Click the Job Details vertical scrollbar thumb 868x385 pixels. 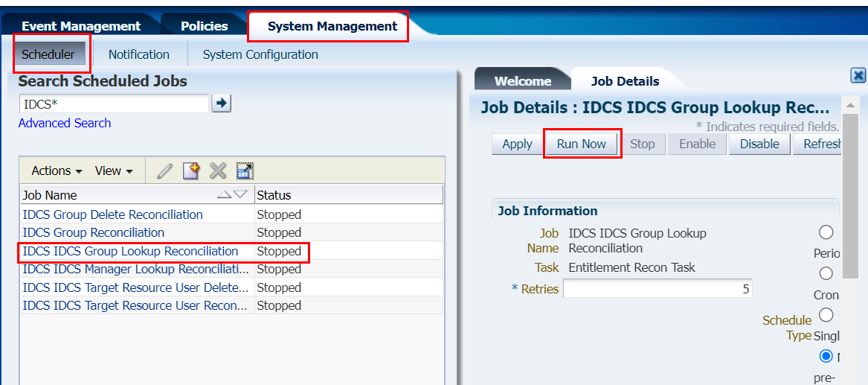[849, 197]
